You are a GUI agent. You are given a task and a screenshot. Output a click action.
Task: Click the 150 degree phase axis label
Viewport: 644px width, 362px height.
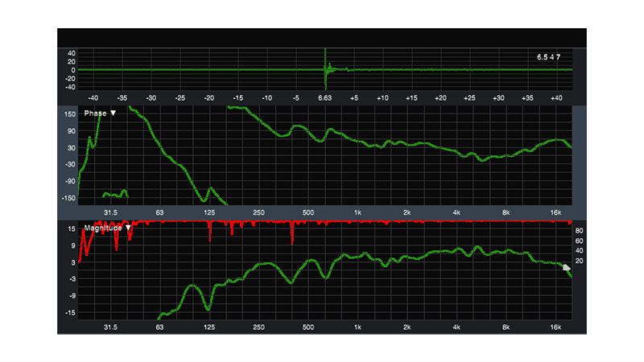69,114
